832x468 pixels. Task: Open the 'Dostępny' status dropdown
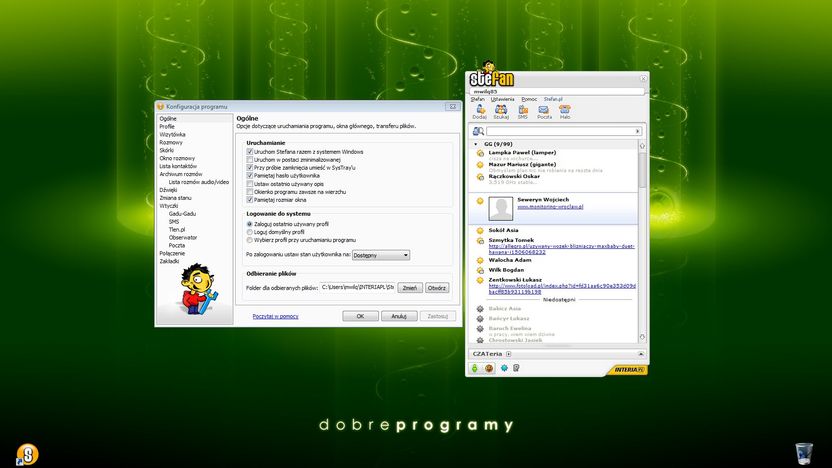click(381, 255)
